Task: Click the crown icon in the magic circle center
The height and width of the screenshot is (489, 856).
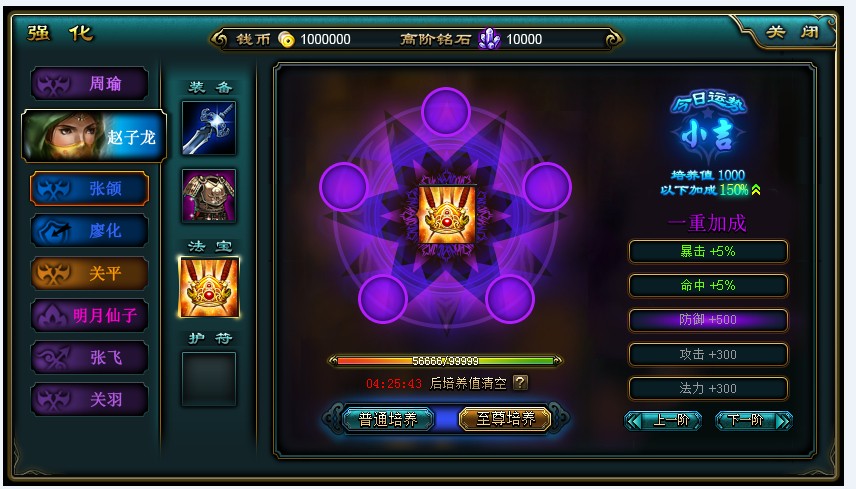Action: tap(447, 215)
